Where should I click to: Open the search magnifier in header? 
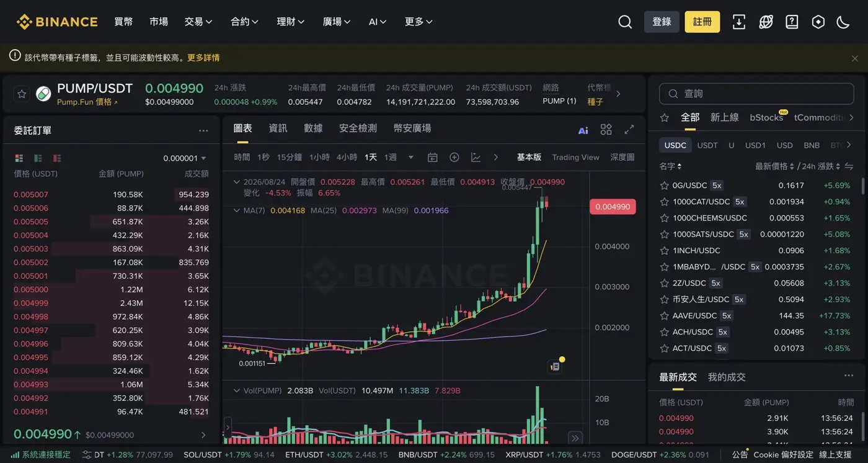tap(625, 22)
